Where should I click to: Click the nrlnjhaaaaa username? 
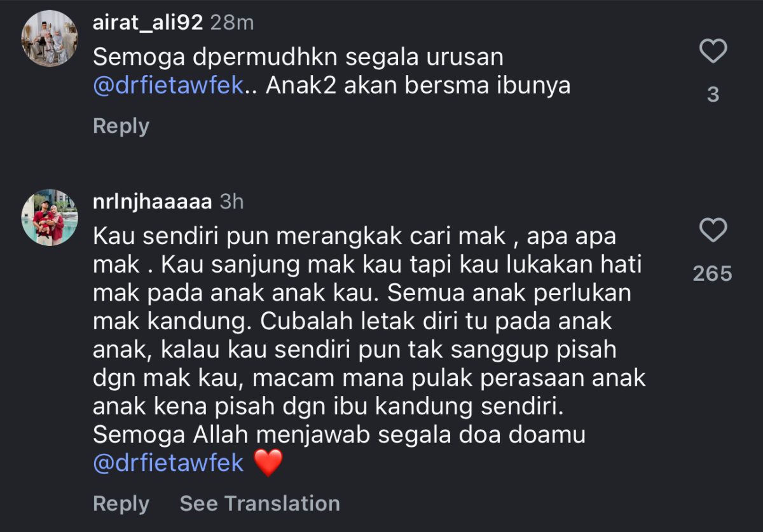tap(152, 202)
